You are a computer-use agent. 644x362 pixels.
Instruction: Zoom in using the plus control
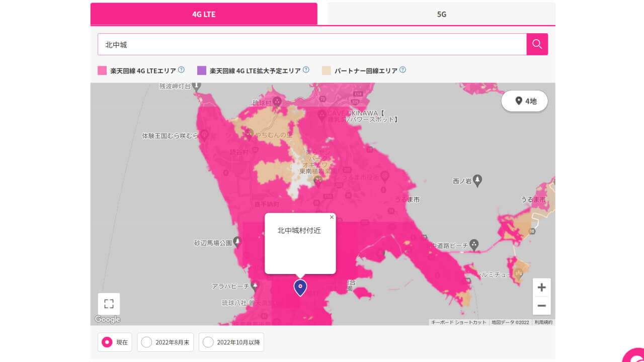click(x=541, y=287)
